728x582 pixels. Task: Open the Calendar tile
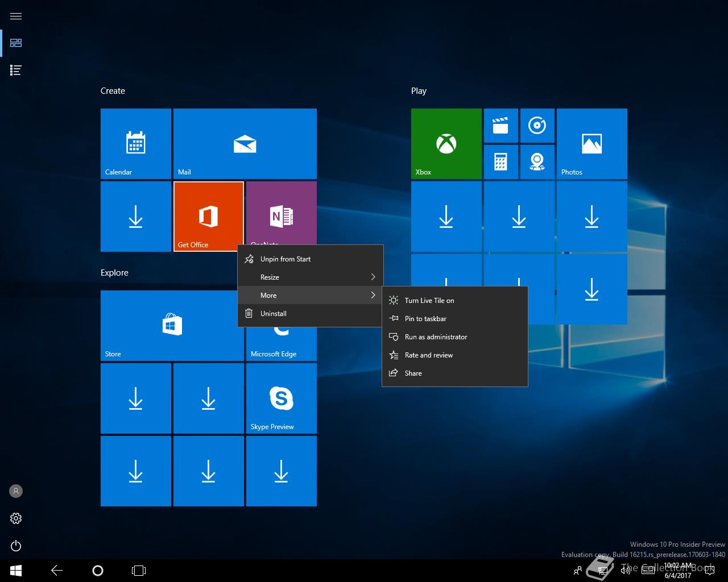[x=136, y=144]
